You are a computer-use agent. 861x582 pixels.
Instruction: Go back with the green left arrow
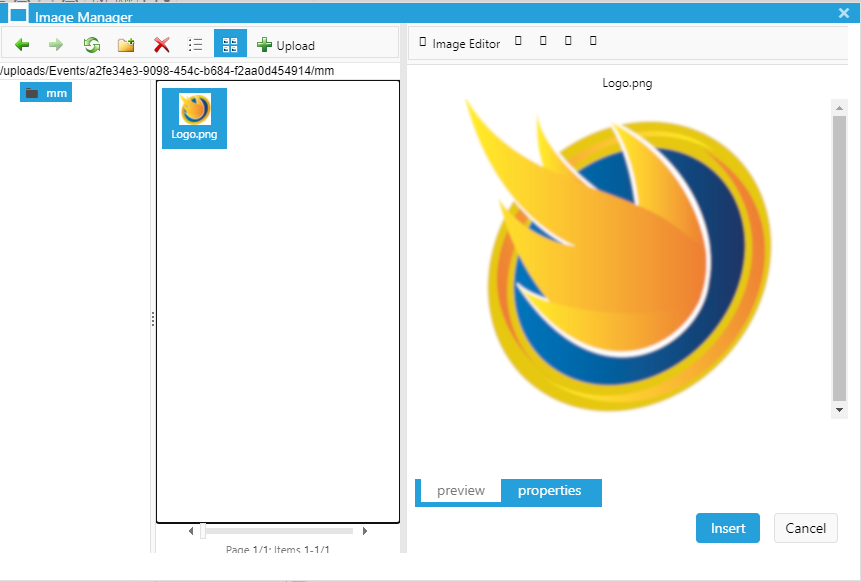[22, 44]
